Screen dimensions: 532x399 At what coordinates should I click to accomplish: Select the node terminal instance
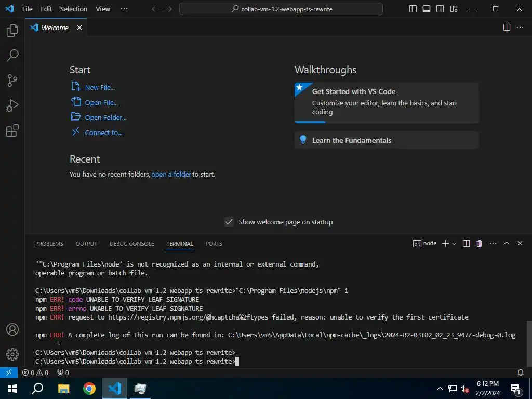pyautogui.click(x=425, y=243)
